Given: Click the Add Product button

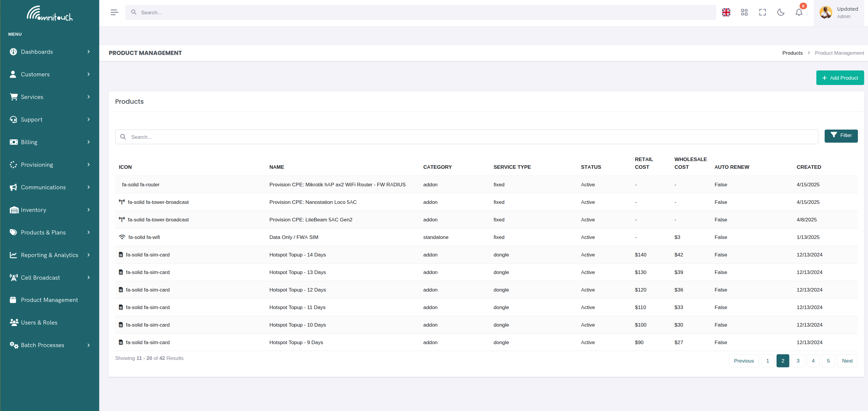Looking at the screenshot, I should click(x=840, y=78).
